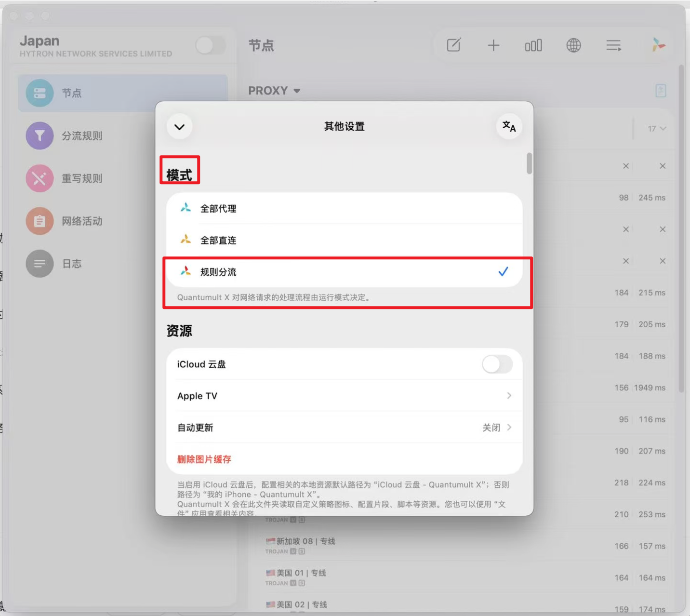Click the settings sheet scrollbar
Screen dimensions: 690x616
click(530, 163)
